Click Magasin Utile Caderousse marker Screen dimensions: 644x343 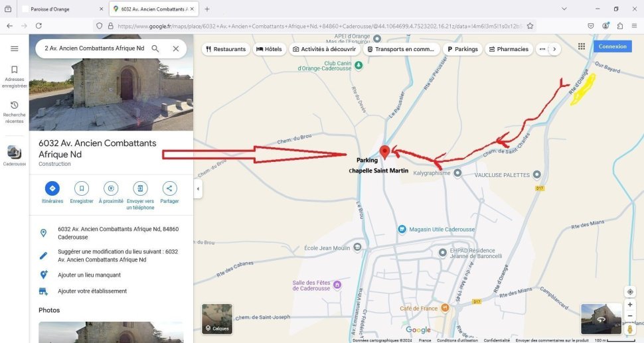tap(402, 229)
